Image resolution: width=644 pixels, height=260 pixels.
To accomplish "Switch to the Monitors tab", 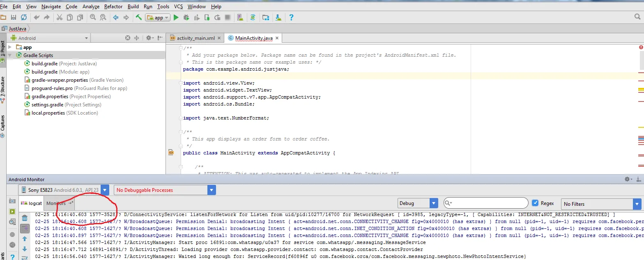I will (x=56, y=203).
